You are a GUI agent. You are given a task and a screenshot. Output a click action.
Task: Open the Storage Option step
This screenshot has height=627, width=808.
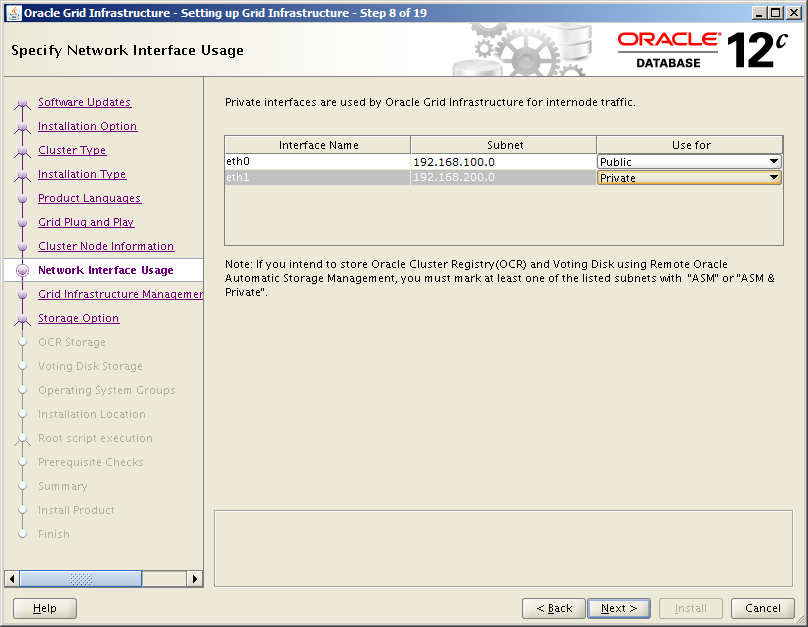tap(78, 318)
